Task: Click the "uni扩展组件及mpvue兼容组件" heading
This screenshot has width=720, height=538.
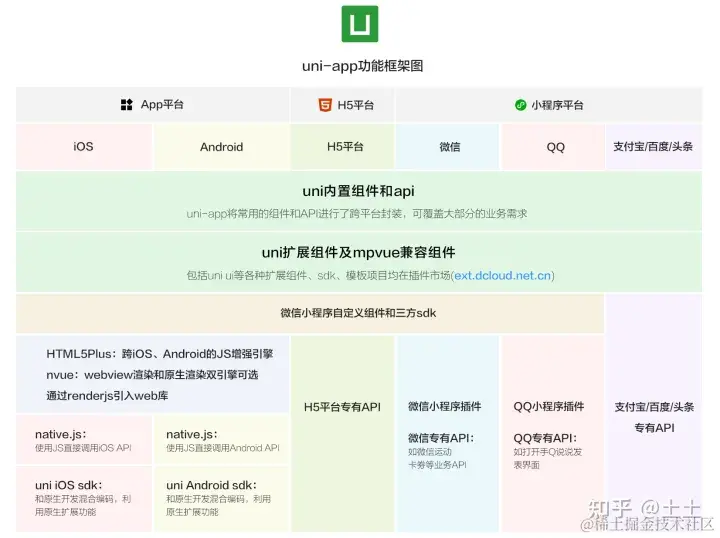Action: 359,252
